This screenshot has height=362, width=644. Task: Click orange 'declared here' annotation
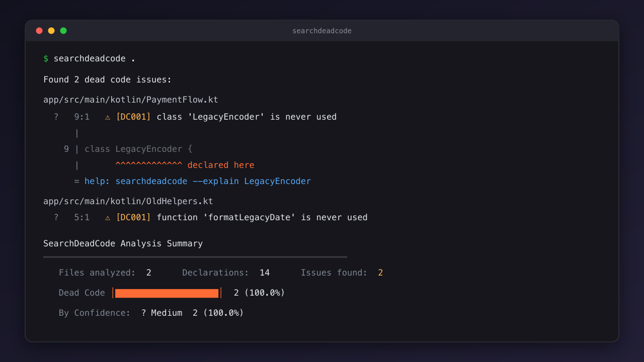[221, 165]
